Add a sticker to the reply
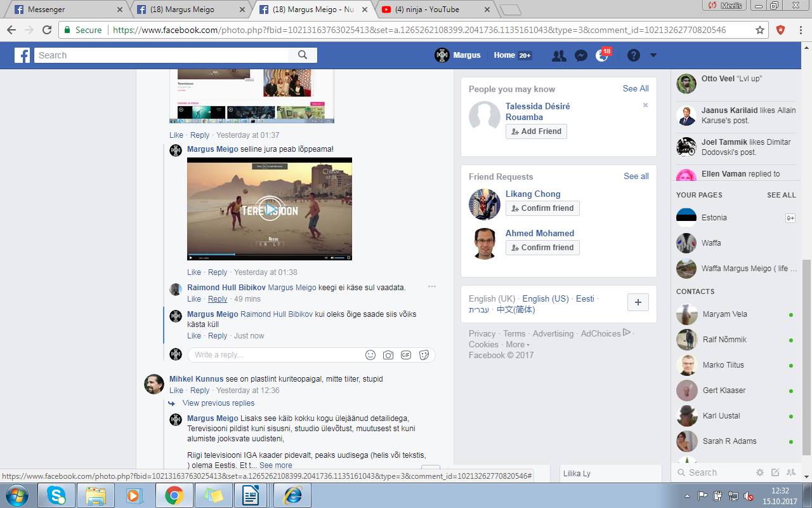Screen dimensions: 812x508 click(x=424, y=355)
